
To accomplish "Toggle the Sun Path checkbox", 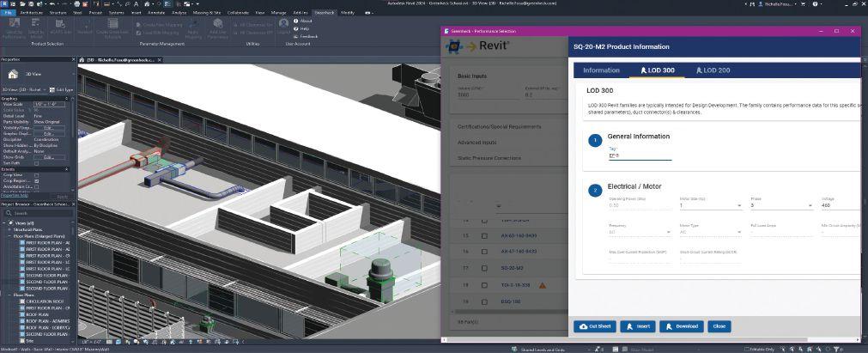I will (x=37, y=163).
